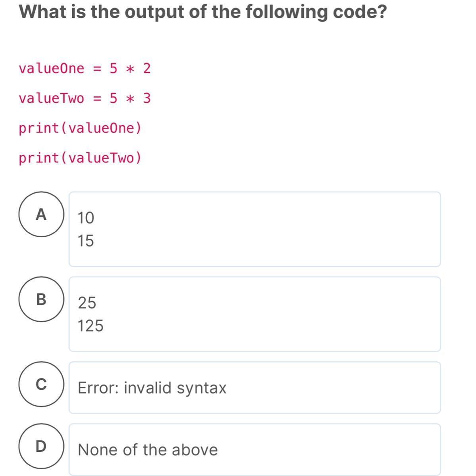The height and width of the screenshot is (476, 476).
Task: Click the answer box containing 25 and 125
Action: point(254,314)
